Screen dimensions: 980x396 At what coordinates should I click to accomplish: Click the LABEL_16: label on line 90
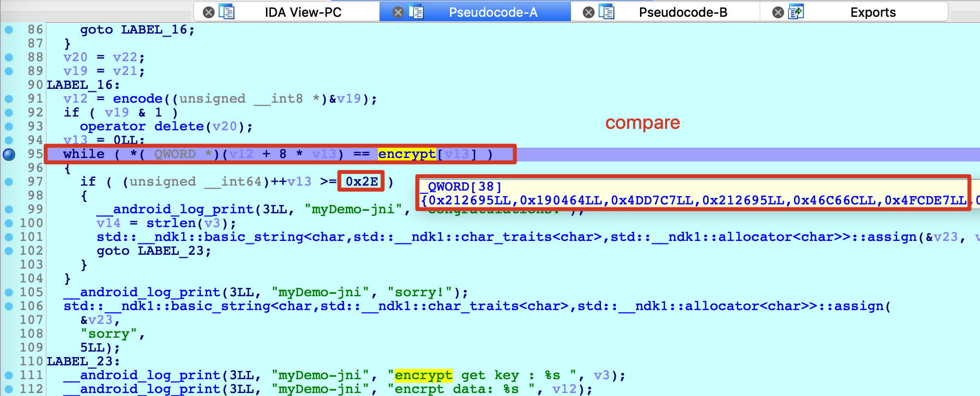[83, 85]
